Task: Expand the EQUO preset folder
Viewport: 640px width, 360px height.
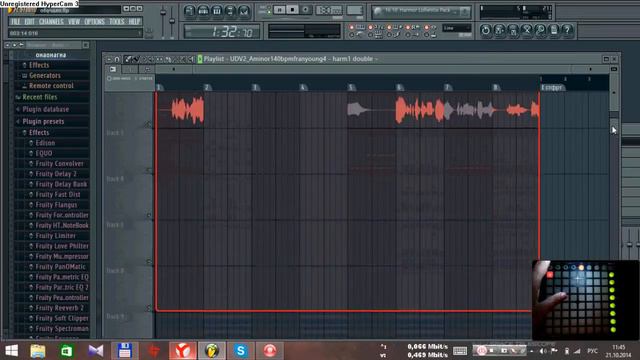Action: tap(44, 153)
